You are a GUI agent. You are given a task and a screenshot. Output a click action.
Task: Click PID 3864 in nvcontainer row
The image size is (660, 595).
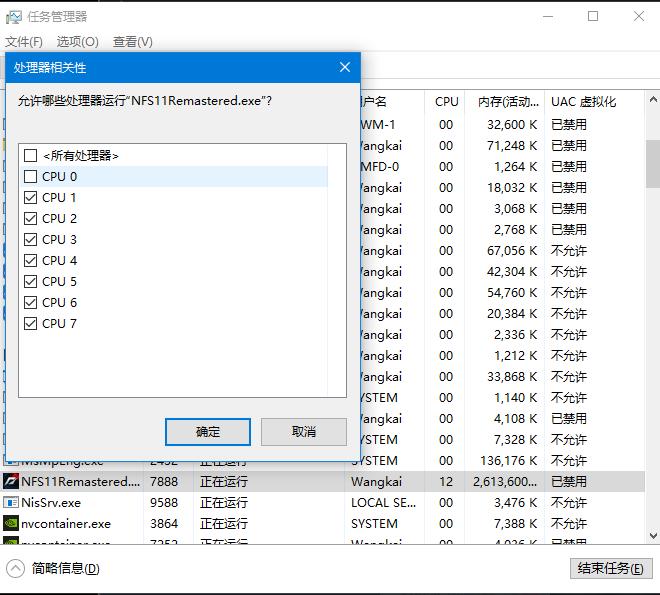pyautogui.click(x=164, y=523)
